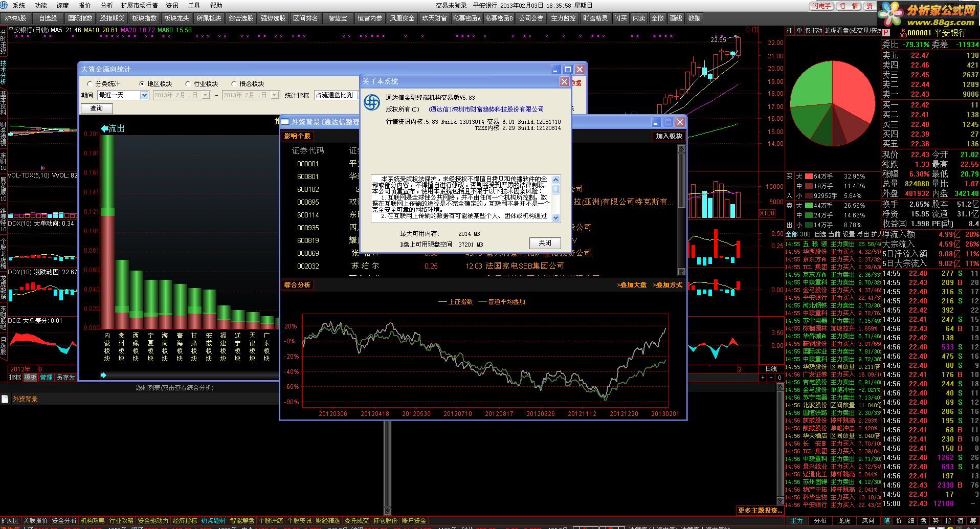Image resolution: width=980 pixels, height=529 pixels.
Task: Click the stock list vertical scrollbar in 外资背景
Action: click(x=681, y=210)
